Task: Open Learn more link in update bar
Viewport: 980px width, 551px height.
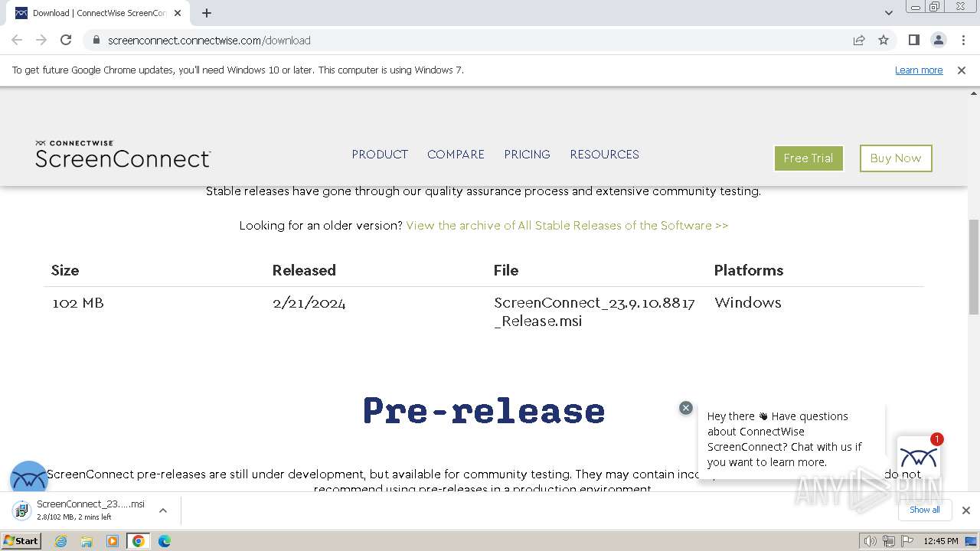Action: [x=919, y=70]
